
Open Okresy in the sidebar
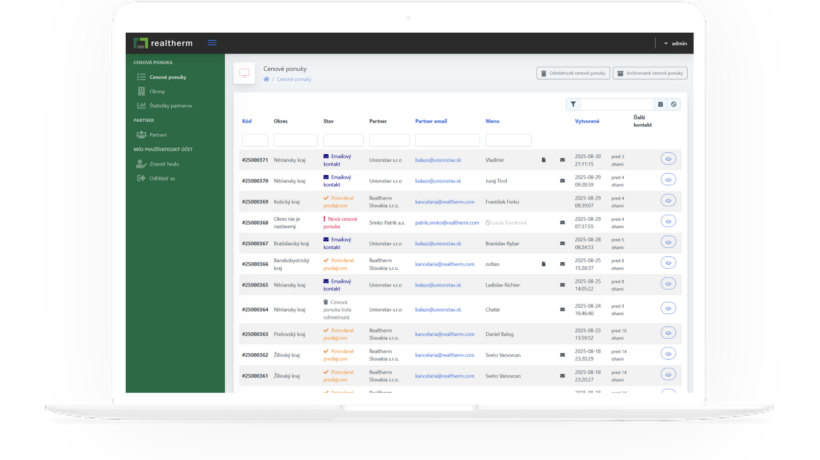157,91
